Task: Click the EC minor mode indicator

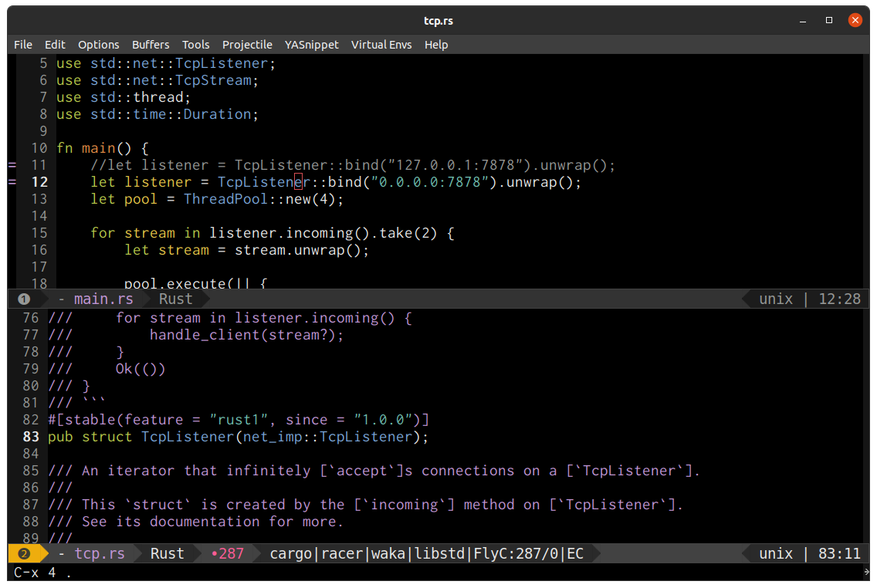Action: (x=576, y=554)
